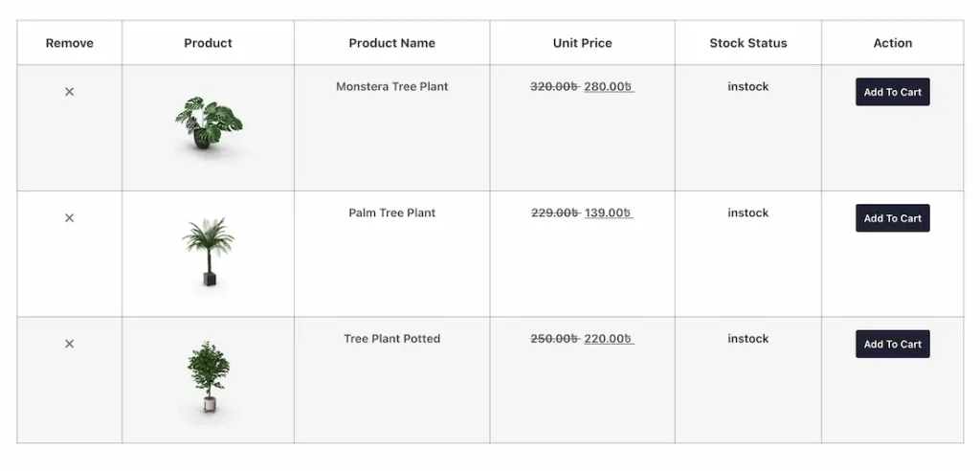Select the Action column header
This screenshot has width=980, height=471.
pos(893,43)
